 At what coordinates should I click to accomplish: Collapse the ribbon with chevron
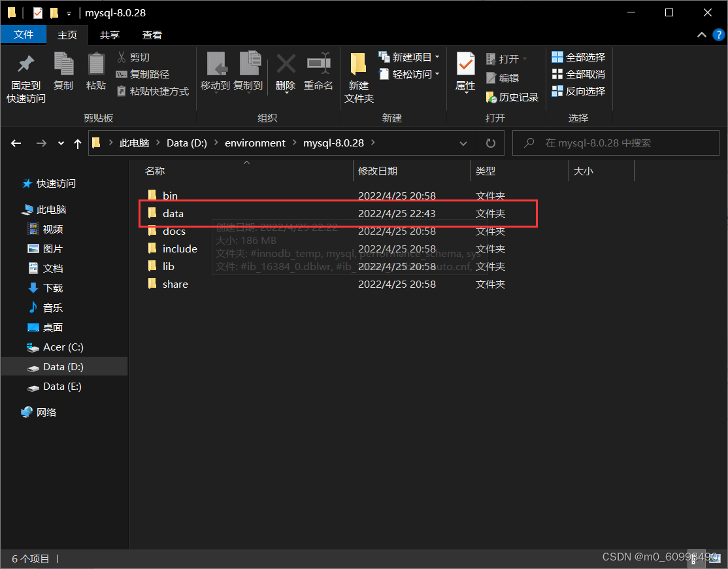[x=702, y=35]
